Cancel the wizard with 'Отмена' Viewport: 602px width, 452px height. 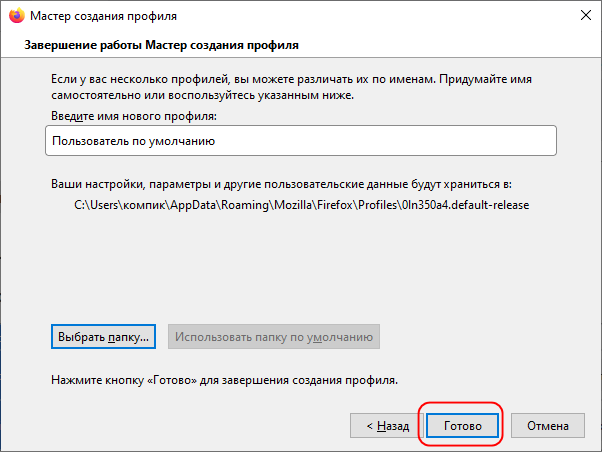pyautogui.click(x=547, y=426)
